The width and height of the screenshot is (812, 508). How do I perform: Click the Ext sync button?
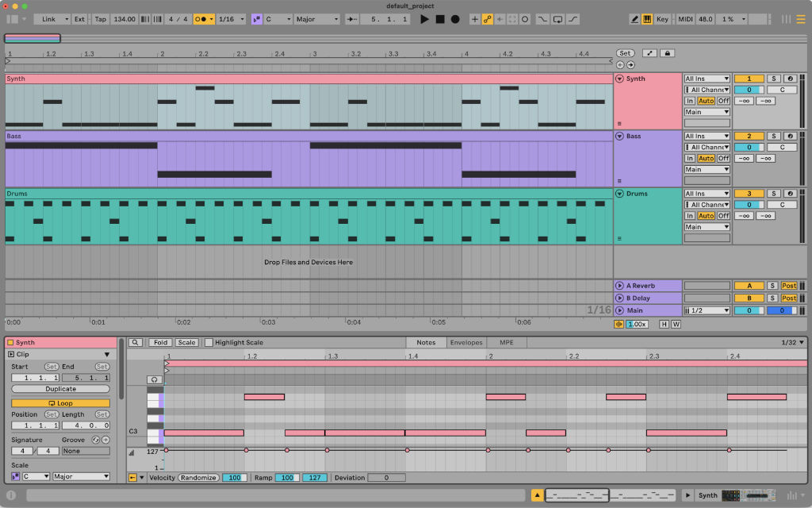(x=79, y=19)
